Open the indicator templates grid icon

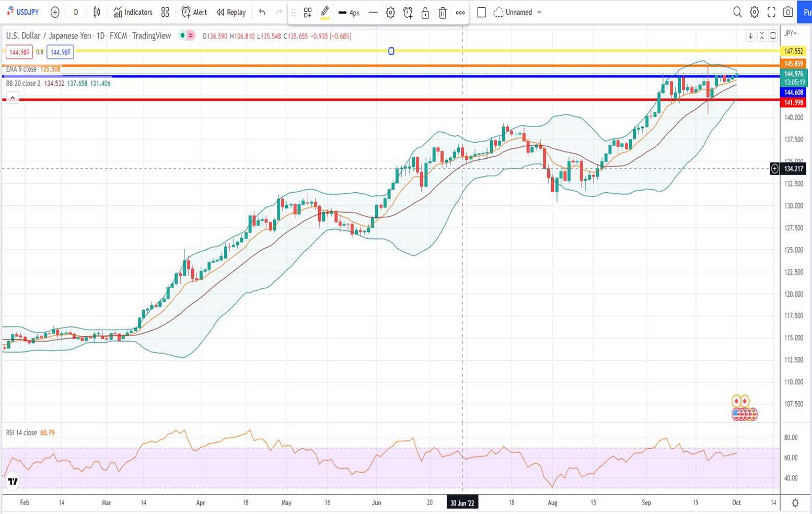[165, 12]
